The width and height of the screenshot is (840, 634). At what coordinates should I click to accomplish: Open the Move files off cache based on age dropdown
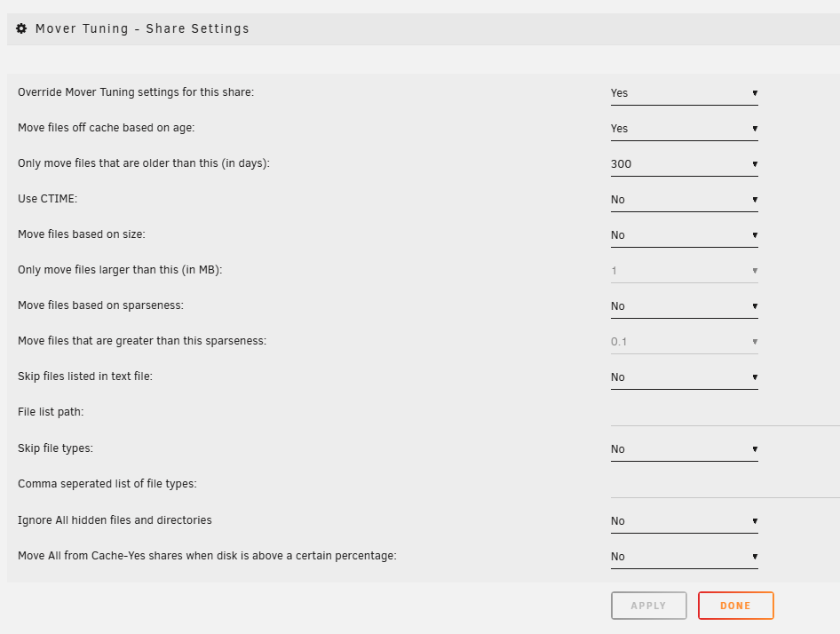point(684,129)
